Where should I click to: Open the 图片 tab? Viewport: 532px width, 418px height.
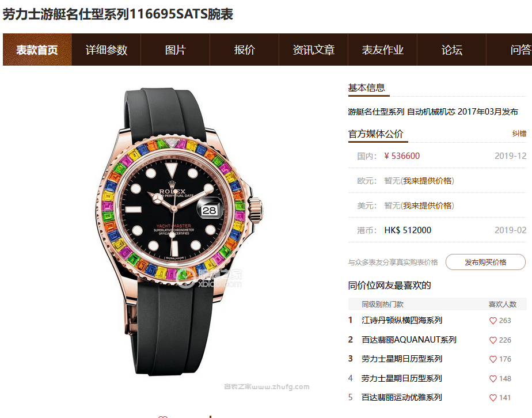[176, 50]
